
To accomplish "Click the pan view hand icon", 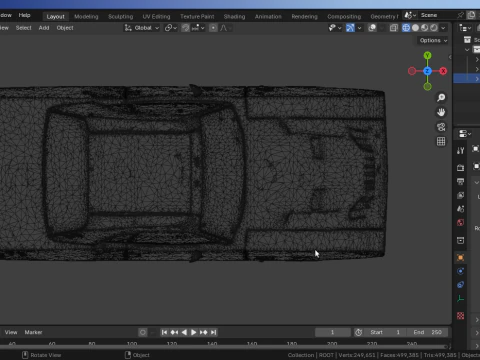I will pyautogui.click(x=441, y=112).
